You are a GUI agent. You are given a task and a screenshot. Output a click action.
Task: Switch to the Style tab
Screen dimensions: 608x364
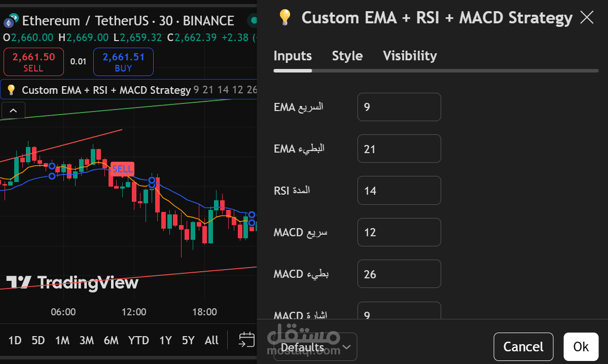coord(347,56)
